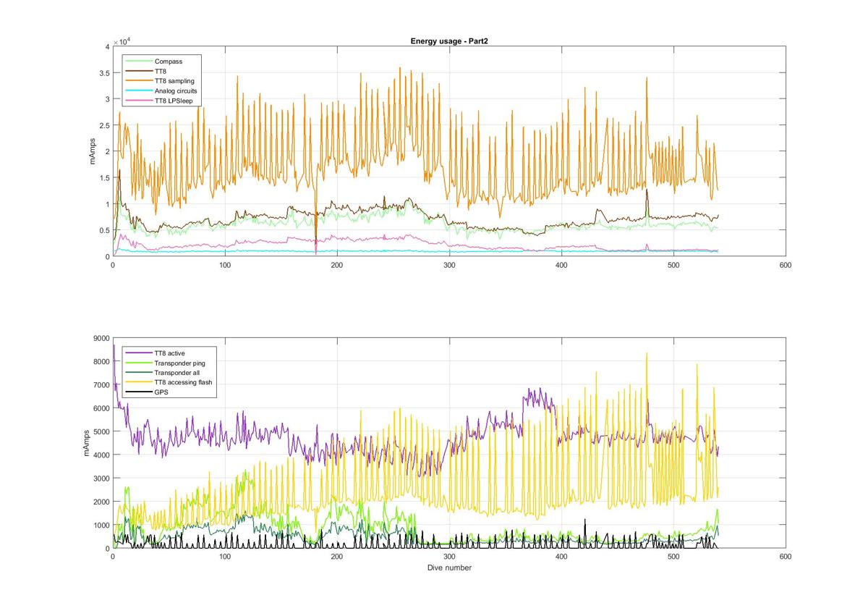Click the purple line sample beside TT8 active
The height and width of the screenshot is (616, 868).
[139, 353]
